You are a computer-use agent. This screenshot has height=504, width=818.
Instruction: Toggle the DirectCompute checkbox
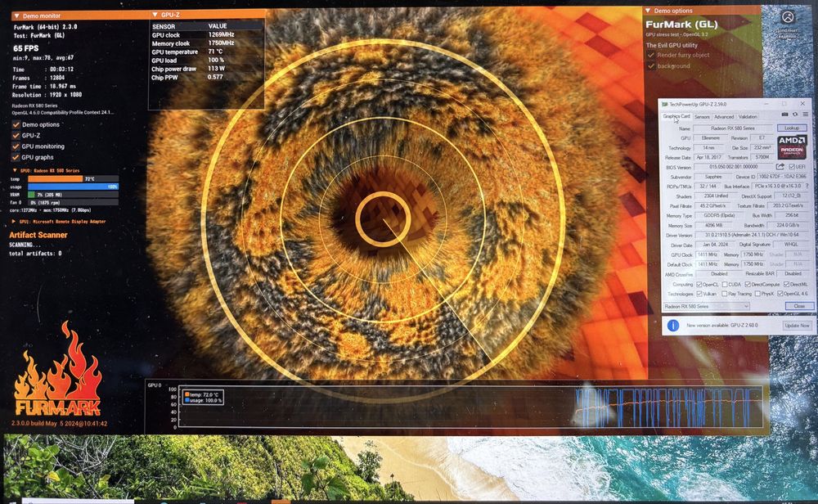[748, 285]
